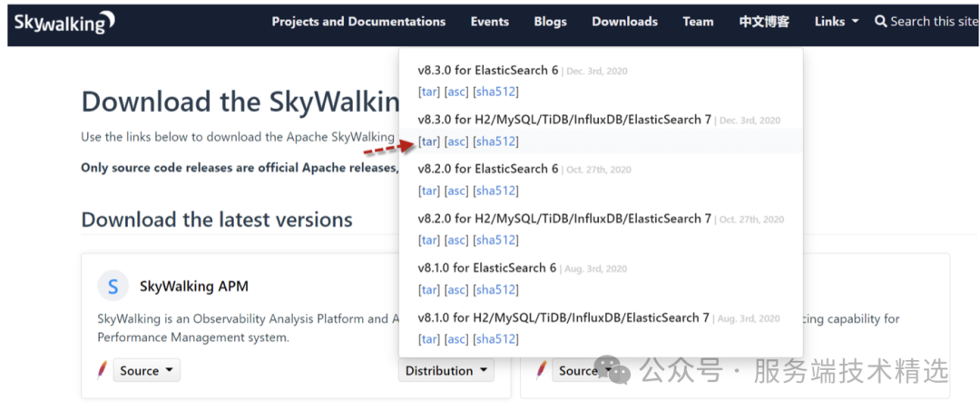
Task: Download tar for v8.3.0 ElasticSearch 6
Action: point(428,92)
